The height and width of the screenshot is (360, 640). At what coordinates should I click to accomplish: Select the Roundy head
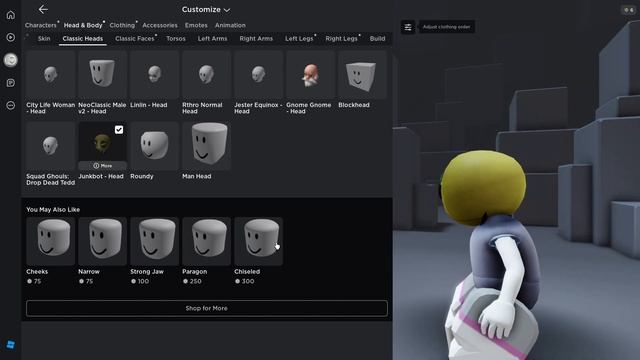tap(154, 146)
